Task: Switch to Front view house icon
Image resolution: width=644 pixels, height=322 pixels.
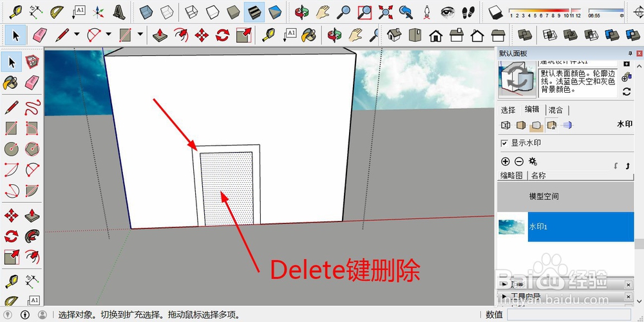Action: (436, 35)
